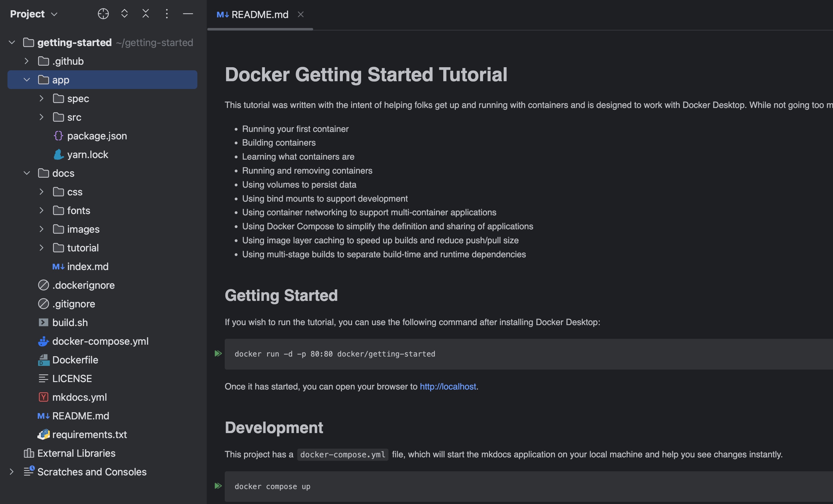Run the docker run command gutter icon
Viewport: 833px width, 504px height.
[218, 353]
